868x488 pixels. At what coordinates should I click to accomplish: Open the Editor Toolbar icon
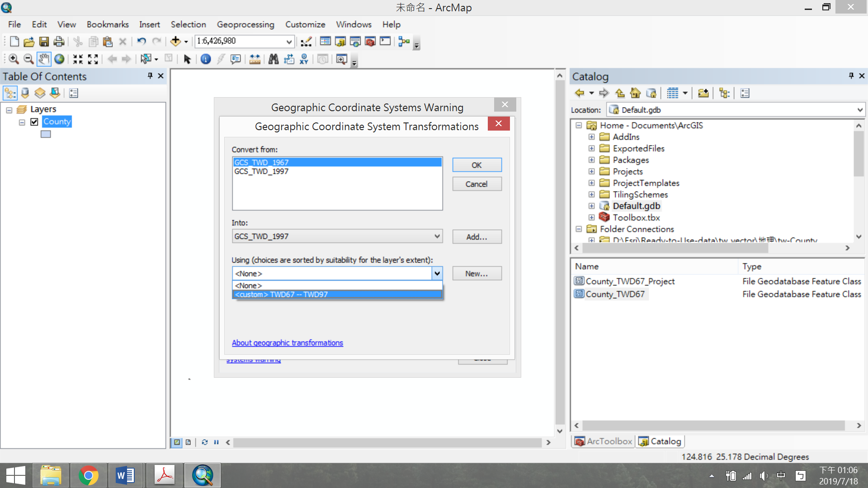pos(306,42)
